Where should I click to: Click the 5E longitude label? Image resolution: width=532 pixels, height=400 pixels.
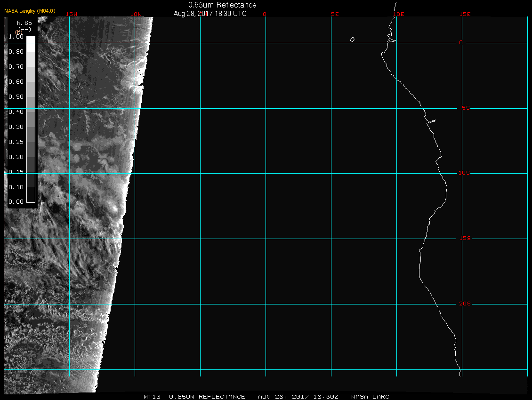click(335, 14)
